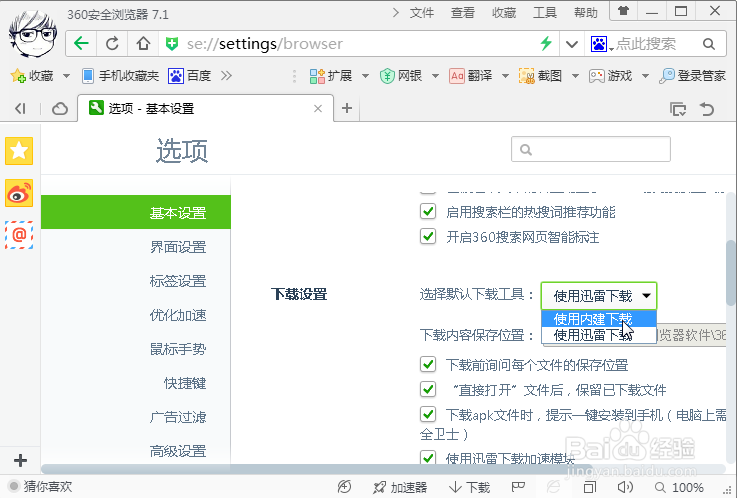Collapse the 使用迅雷下载 download tool combo box
The width and height of the screenshot is (737, 498).
(599, 296)
